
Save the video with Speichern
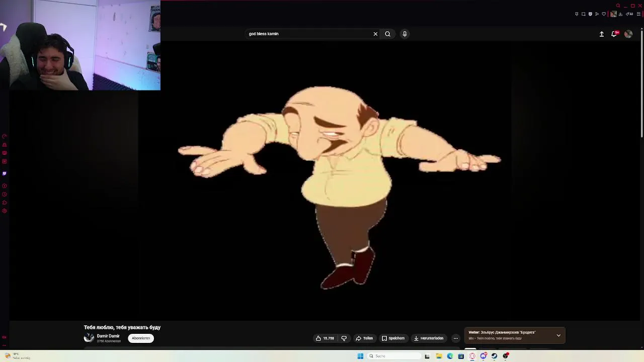pos(393,338)
